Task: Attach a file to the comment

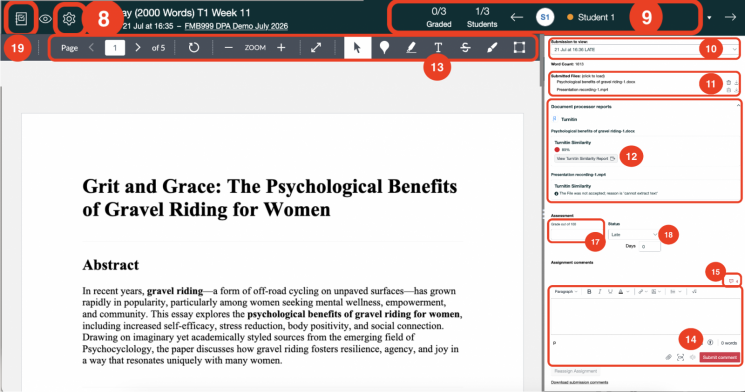Action: 669,357
